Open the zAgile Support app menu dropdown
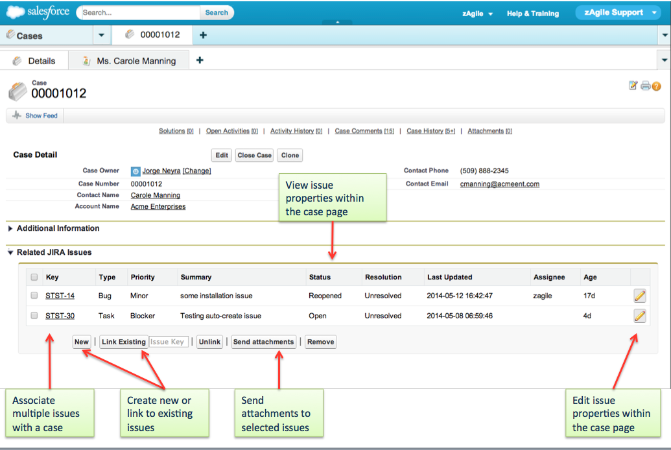 coord(655,13)
